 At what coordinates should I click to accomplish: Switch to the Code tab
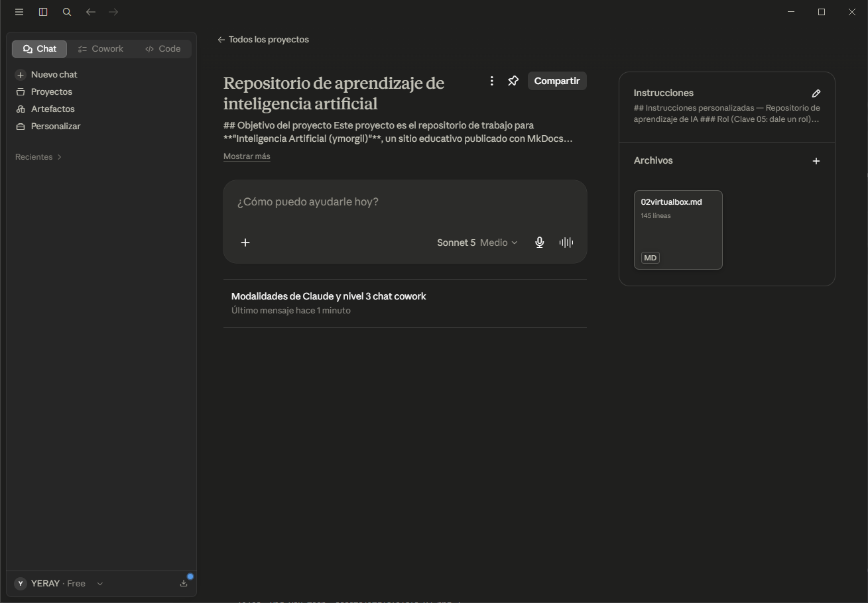click(162, 49)
